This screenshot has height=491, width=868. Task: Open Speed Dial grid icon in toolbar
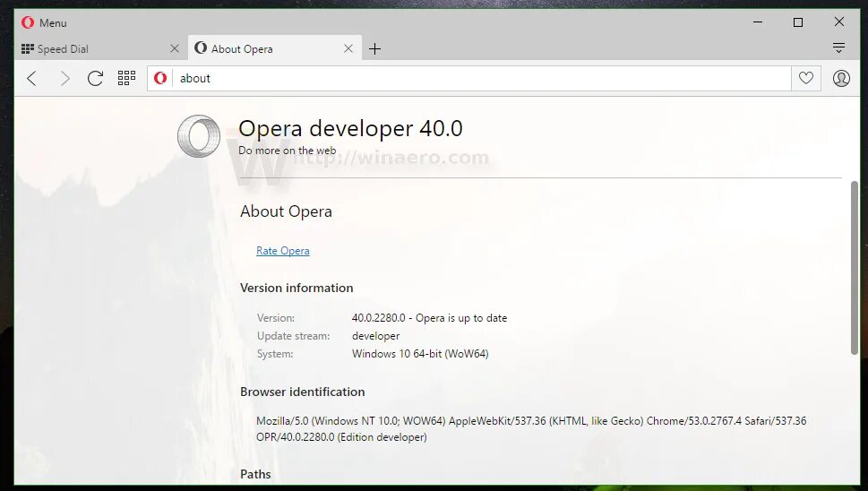pyautogui.click(x=126, y=78)
